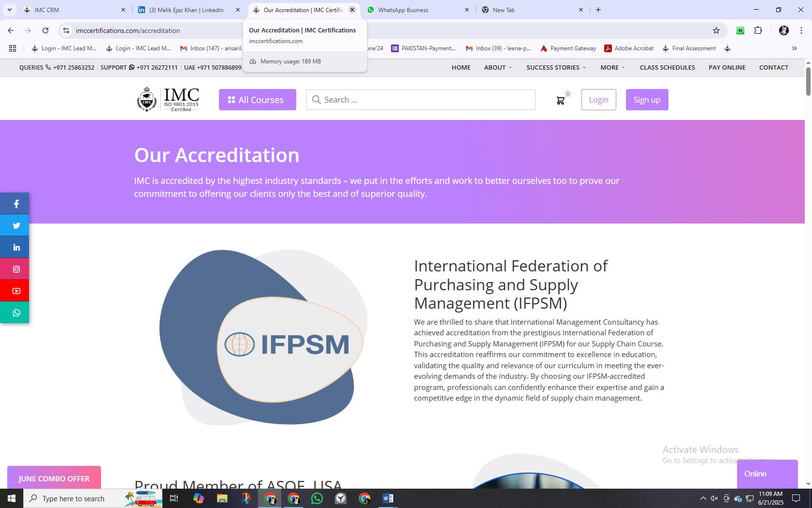Expand the ABOUT navigation dropdown
812x508 pixels.
point(498,67)
